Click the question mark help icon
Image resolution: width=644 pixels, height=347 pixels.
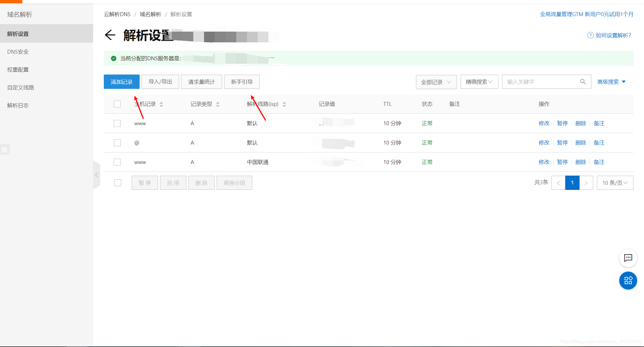pyautogui.click(x=590, y=35)
